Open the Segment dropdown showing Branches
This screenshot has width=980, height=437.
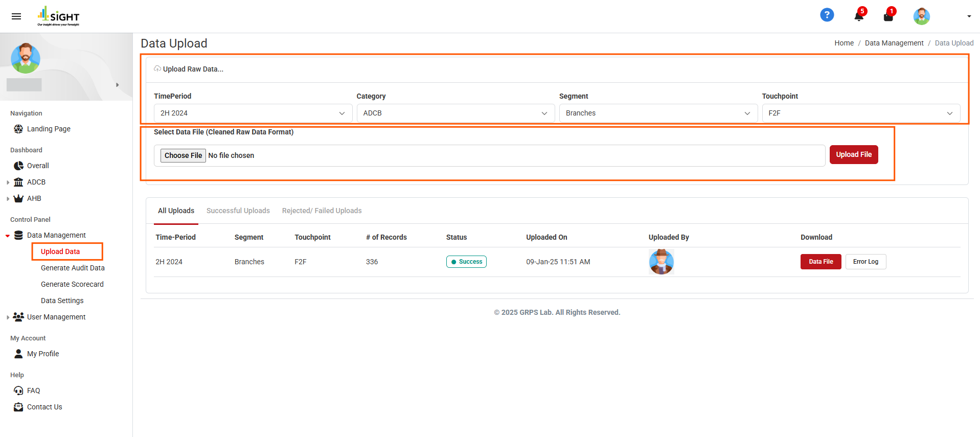click(658, 113)
